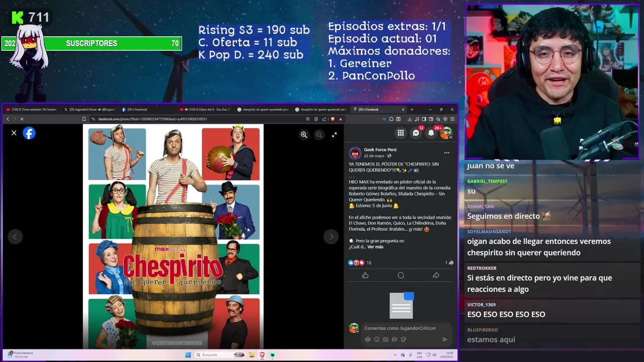Open post options three-dot menu
This screenshot has width=644, height=362.
pyautogui.click(x=446, y=152)
